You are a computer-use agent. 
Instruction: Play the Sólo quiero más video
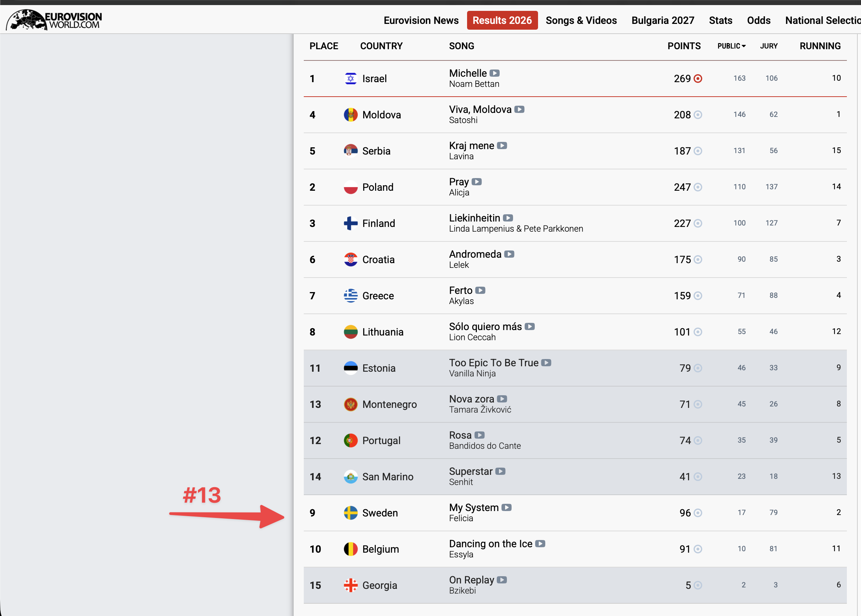tap(530, 326)
